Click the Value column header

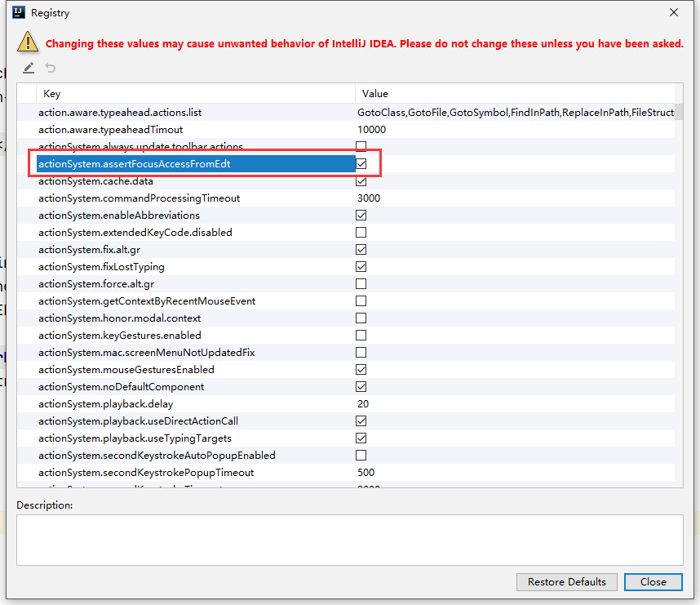(x=515, y=94)
